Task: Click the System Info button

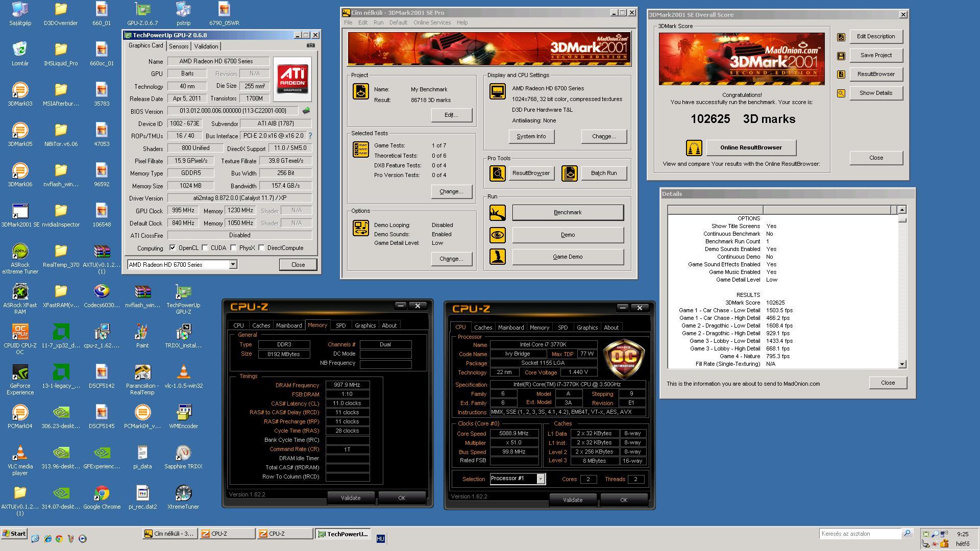Action: tap(531, 136)
